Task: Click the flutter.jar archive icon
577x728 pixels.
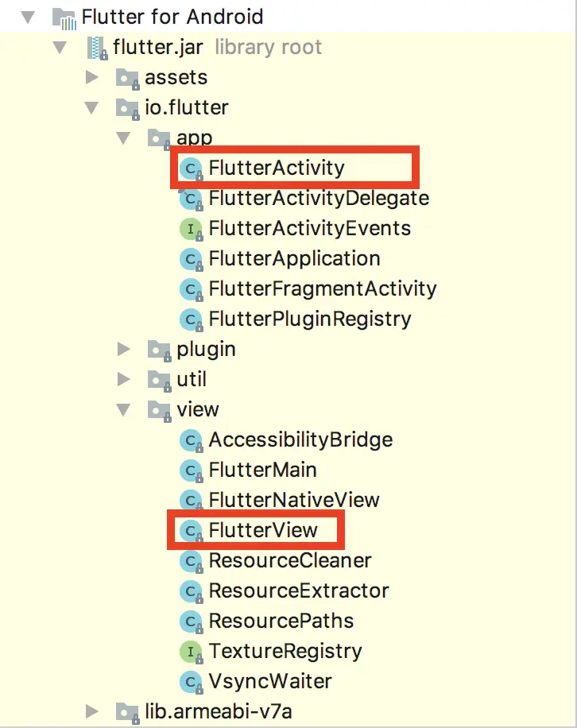Action: coord(97,48)
